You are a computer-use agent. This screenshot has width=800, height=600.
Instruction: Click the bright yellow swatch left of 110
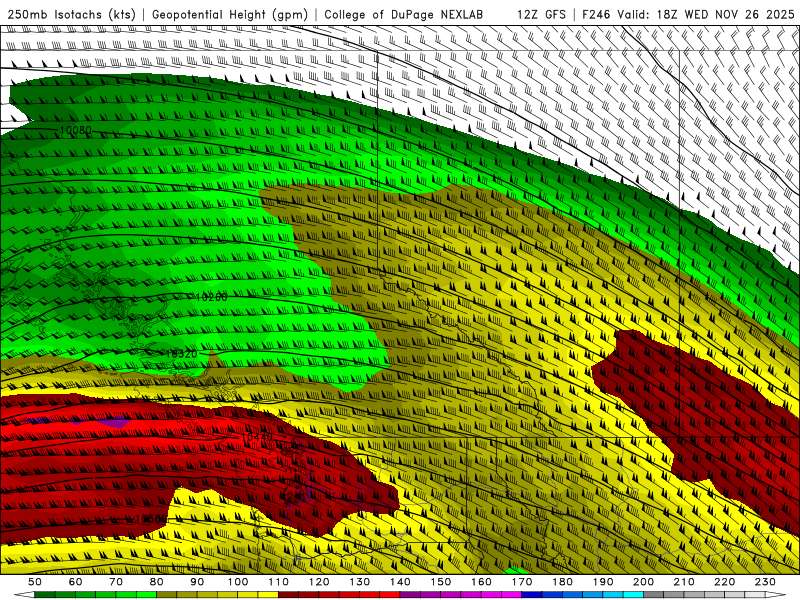268,595
